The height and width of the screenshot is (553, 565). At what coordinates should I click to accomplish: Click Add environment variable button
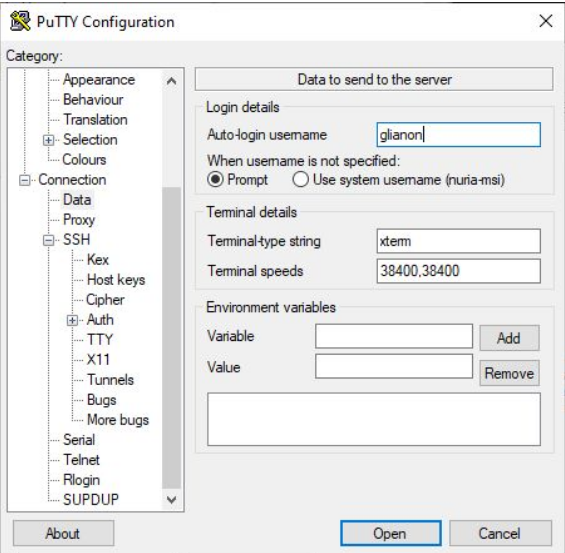click(x=509, y=338)
